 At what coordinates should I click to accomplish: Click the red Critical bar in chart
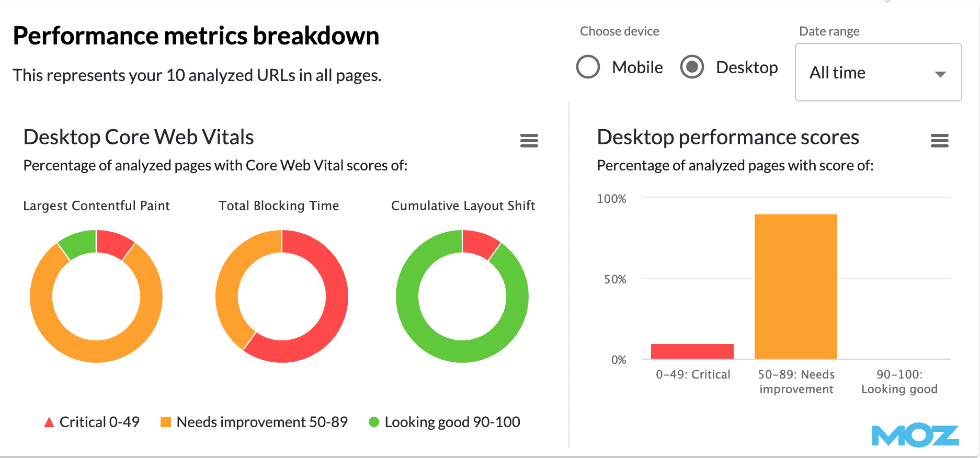pyautogui.click(x=692, y=351)
